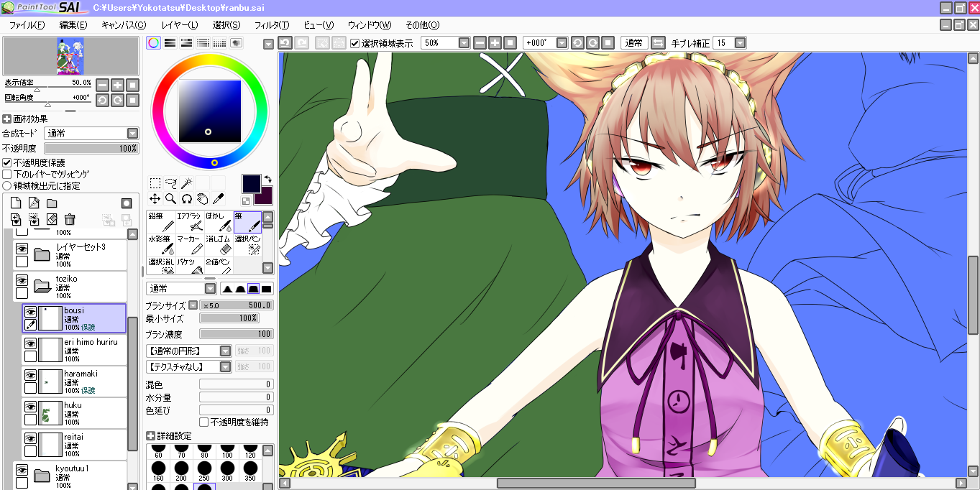The height and width of the screenshot is (490, 980).
Task: Select the 水彩筆 watercolor tool
Action: [x=161, y=244]
